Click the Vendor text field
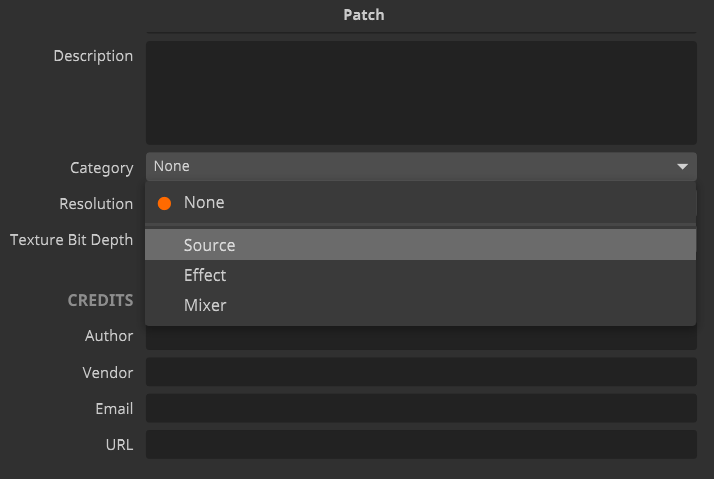This screenshot has height=479, width=714. (421, 372)
